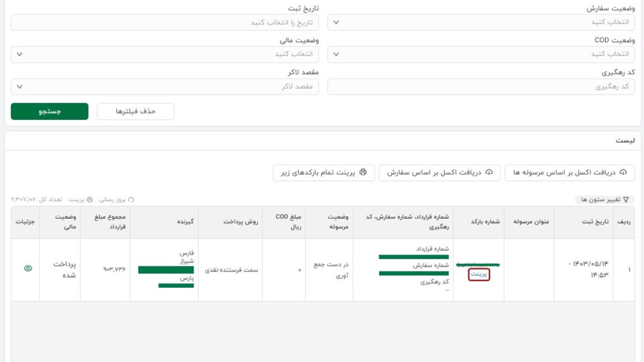Focus the کد رهگیری tracking code field
The height and width of the screenshot is (362, 644).
coord(481,86)
